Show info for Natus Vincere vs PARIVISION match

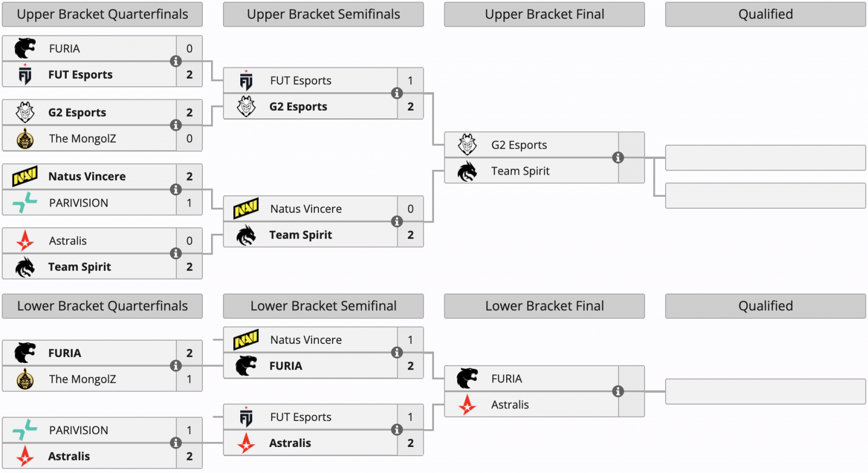(x=176, y=189)
